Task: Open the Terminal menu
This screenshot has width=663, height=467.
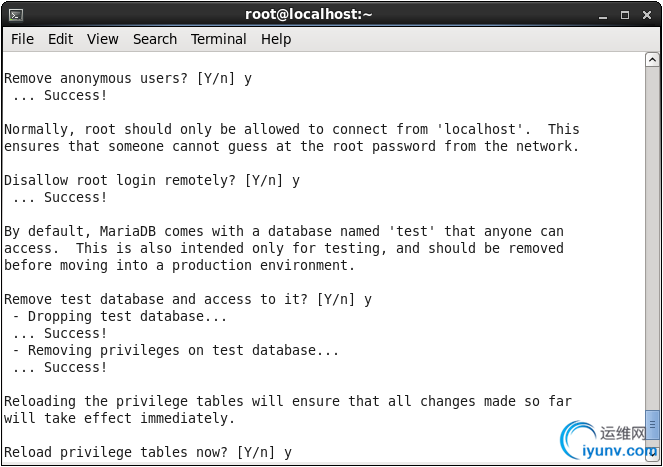Action: click(x=219, y=39)
